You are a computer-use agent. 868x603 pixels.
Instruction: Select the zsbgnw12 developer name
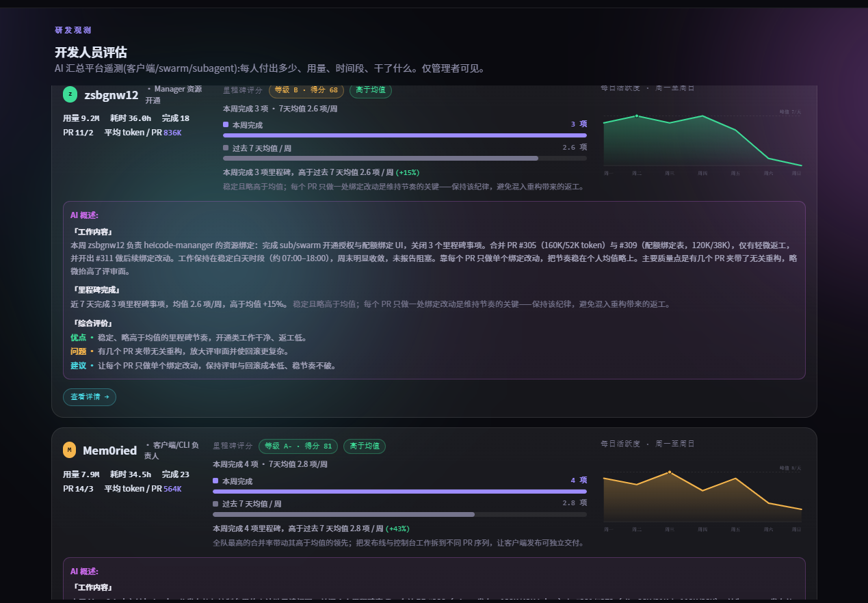[111, 95]
